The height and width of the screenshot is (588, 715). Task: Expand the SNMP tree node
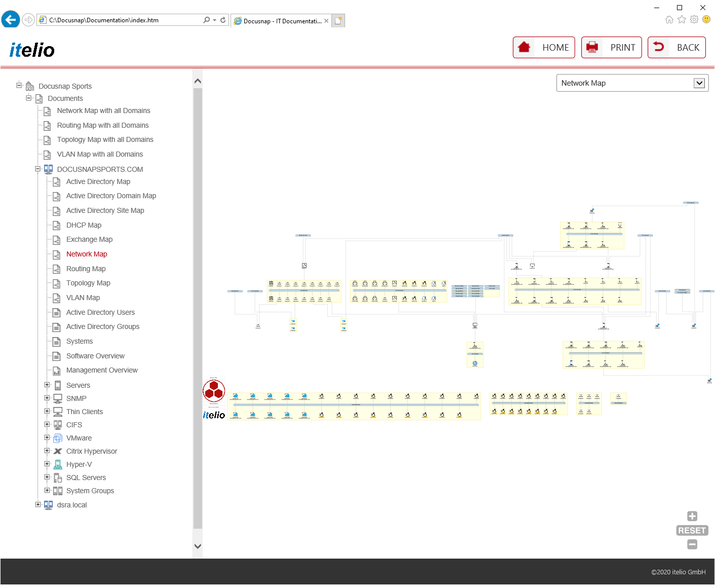coord(47,398)
